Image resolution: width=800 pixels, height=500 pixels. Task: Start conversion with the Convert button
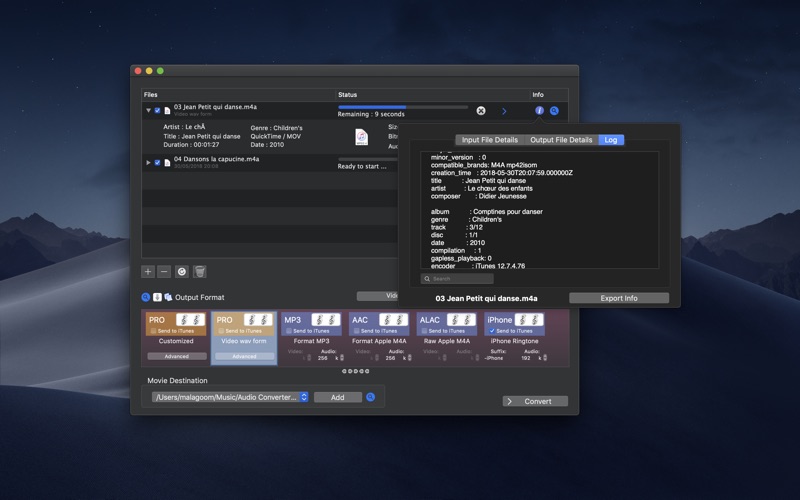click(535, 401)
